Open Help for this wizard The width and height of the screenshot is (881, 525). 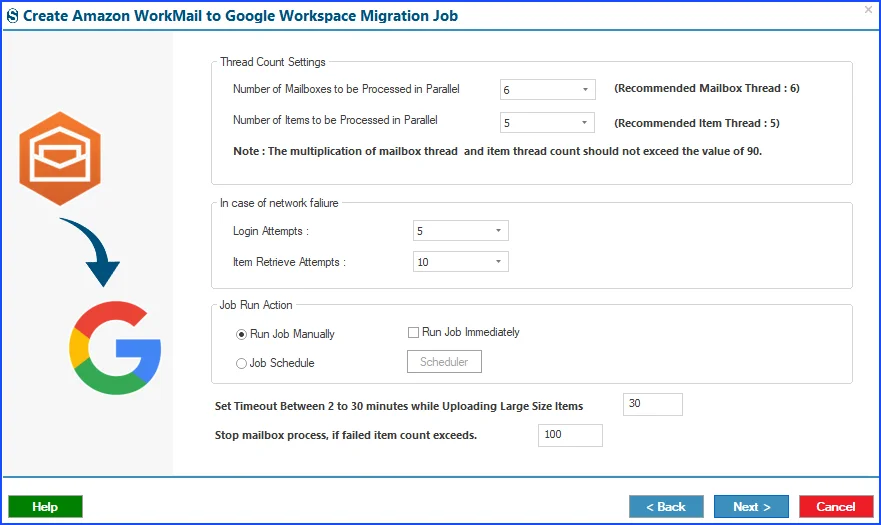pyautogui.click(x=45, y=506)
